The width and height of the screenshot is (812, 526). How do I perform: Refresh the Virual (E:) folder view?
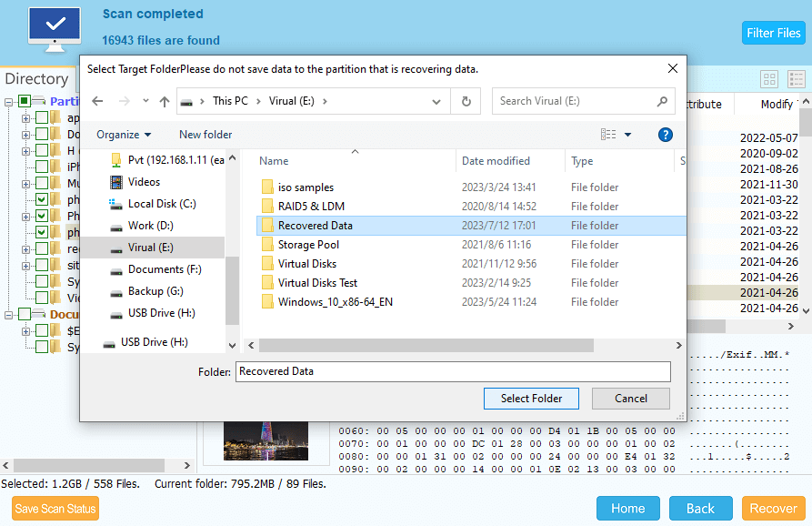point(466,102)
